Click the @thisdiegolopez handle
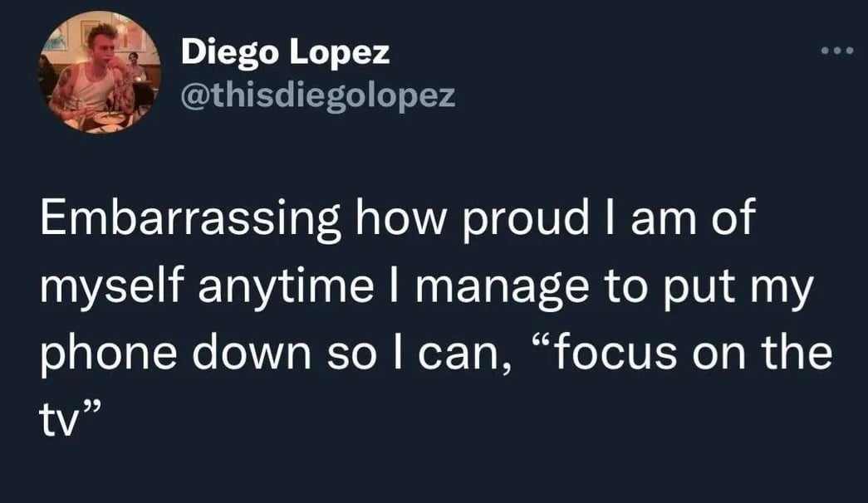 click(x=318, y=96)
